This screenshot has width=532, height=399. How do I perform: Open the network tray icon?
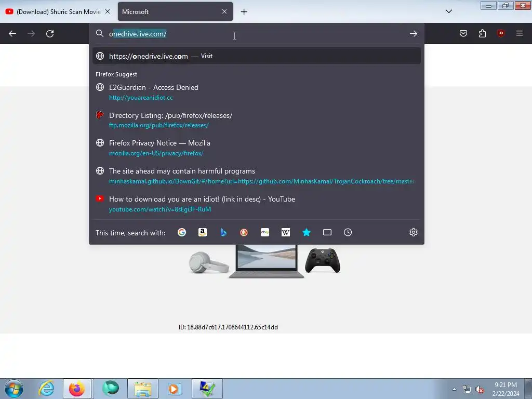tap(467, 390)
